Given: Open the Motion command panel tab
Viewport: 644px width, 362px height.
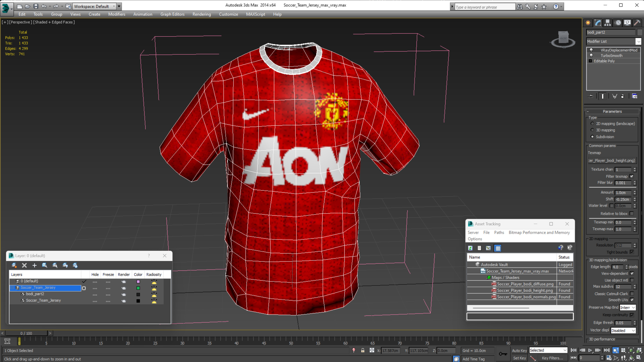Looking at the screenshot, I should [618, 23].
